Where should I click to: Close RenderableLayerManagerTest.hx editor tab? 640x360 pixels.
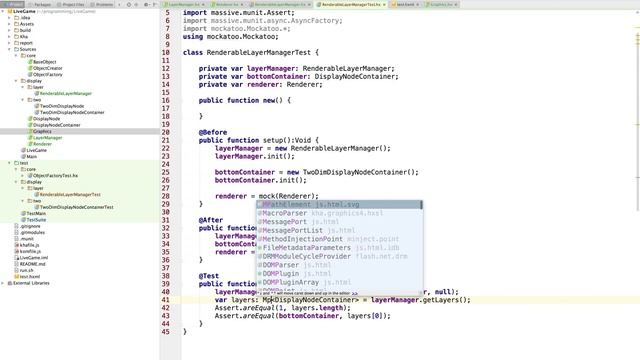coord(384,4)
